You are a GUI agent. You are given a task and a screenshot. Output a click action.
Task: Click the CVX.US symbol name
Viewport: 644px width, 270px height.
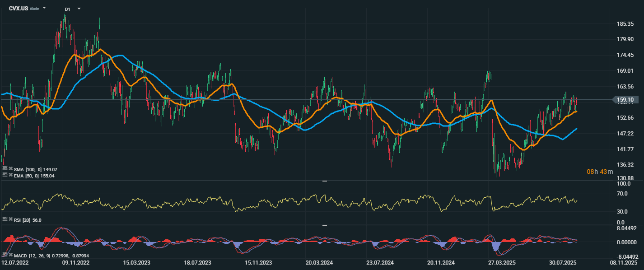pos(19,9)
